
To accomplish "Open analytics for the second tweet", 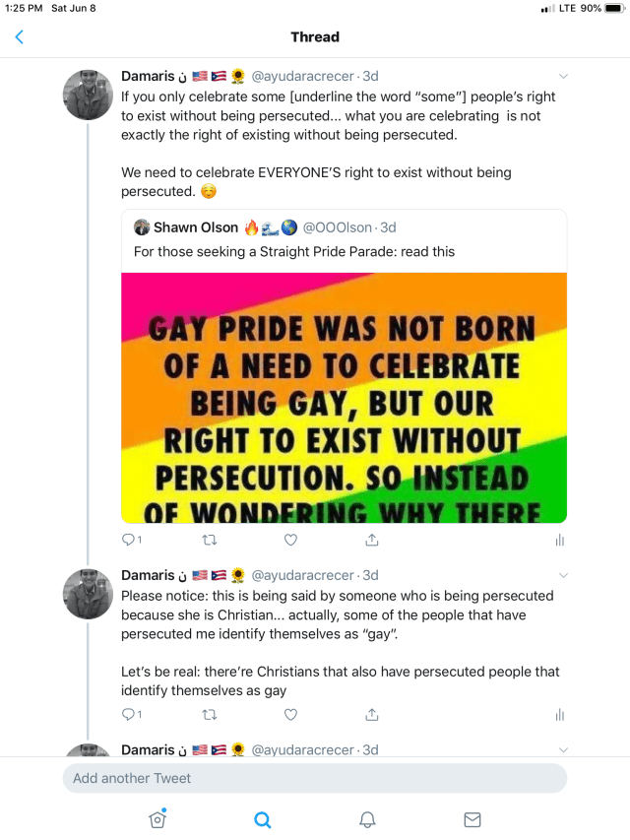I will pos(559,714).
